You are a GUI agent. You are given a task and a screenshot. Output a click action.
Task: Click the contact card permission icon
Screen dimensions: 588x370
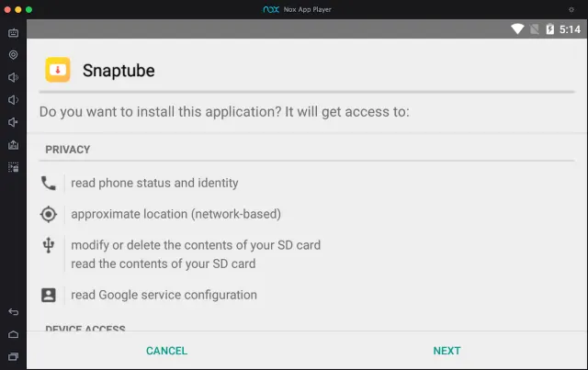click(x=49, y=295)
